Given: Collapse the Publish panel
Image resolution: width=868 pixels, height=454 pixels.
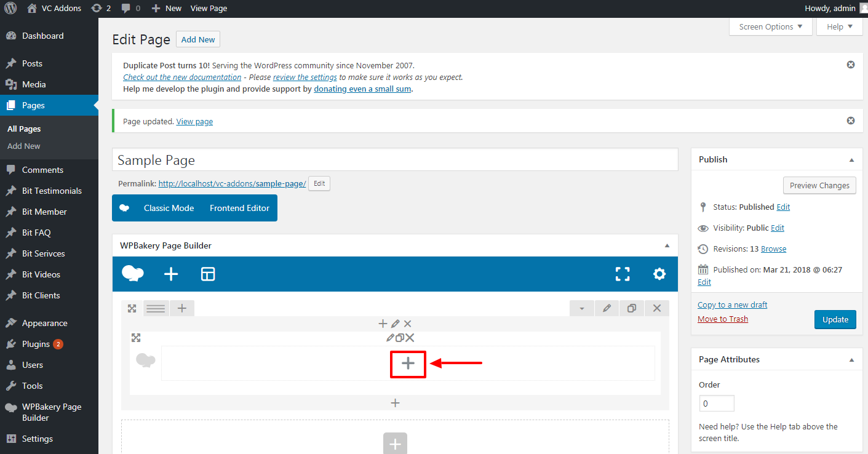Looking at the screenshot, I should [851, 160].
